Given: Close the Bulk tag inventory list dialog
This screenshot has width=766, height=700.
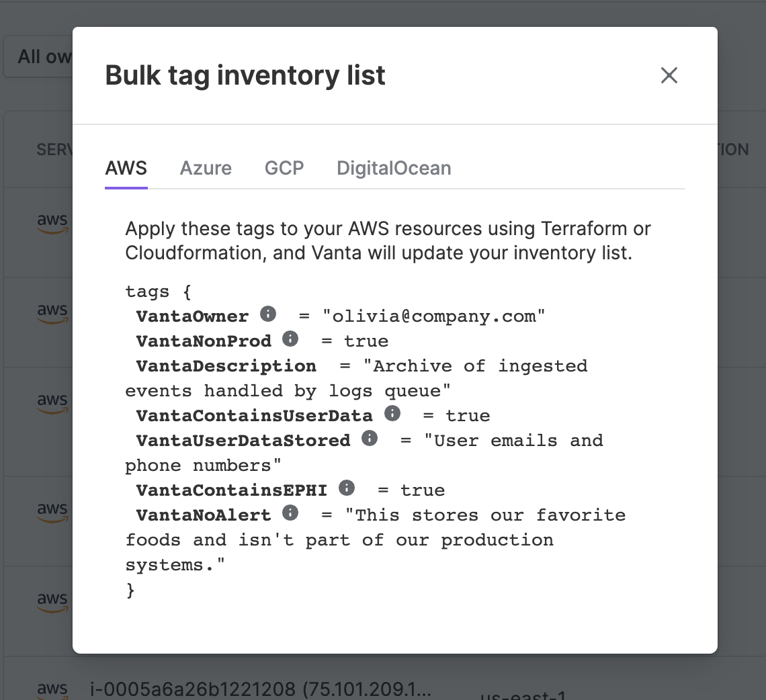Looking at the screenshot, I should (669, 75).
